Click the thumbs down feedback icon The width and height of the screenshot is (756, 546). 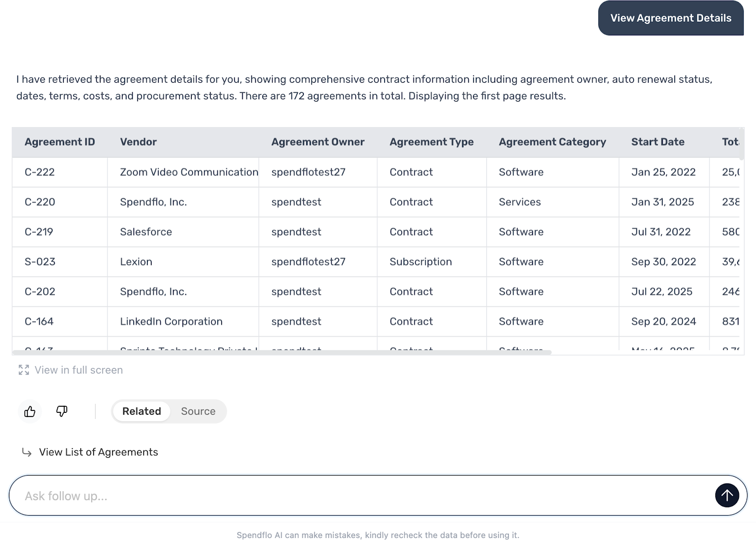[x=62, y=411]
